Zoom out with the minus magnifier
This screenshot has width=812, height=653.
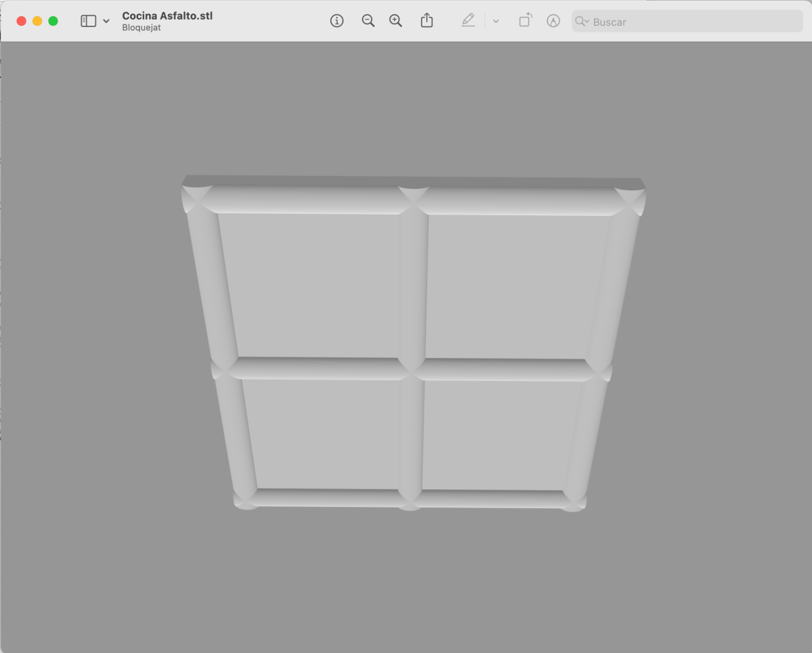click(x=368, y=21)
